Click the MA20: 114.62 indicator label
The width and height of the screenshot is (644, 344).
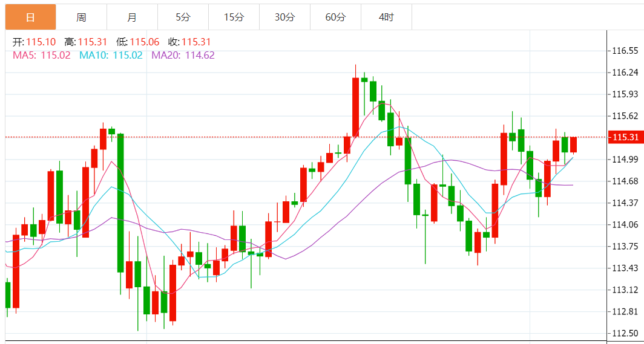point(183,55)
